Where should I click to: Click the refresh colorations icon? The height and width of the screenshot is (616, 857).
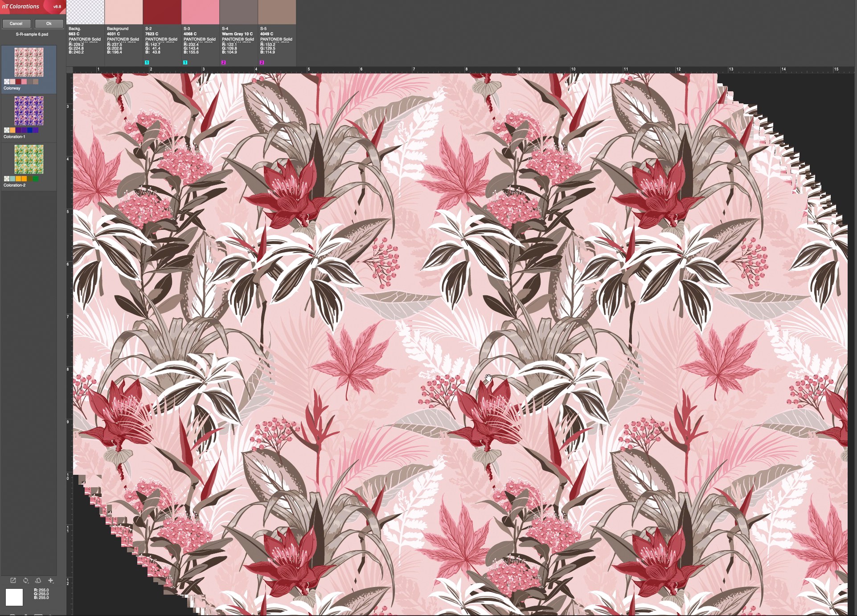pos(26,580)
